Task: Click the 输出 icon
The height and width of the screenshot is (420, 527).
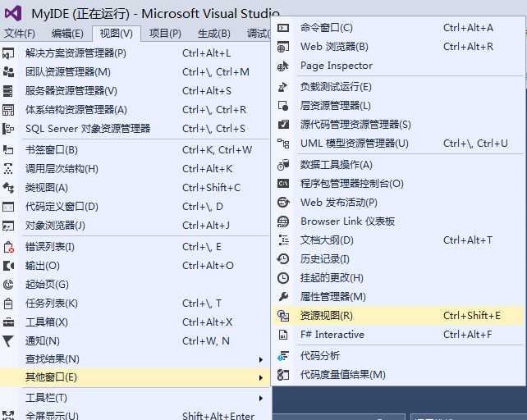Action: (8, 266)
